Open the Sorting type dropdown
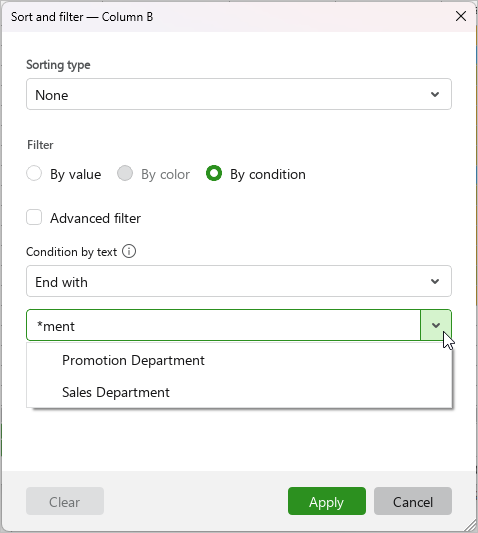This screenshot has width=478, height=533. 239,94
